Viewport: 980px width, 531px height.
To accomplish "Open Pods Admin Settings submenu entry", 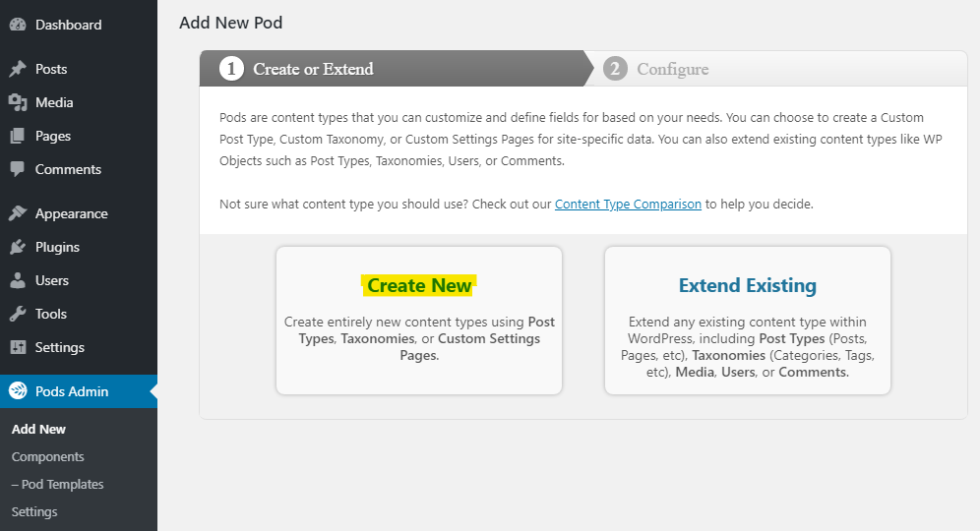I will point(34,511).
